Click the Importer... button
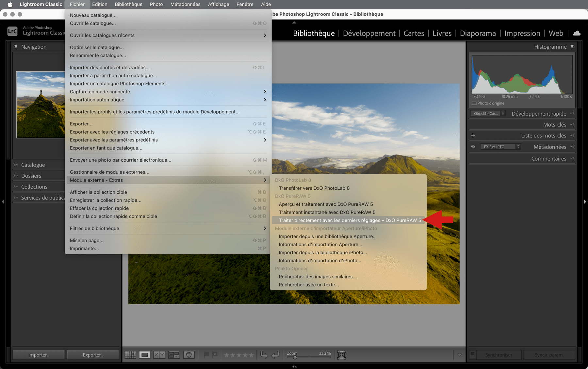This screenshot has height=369, width=588. coord(39,355)
